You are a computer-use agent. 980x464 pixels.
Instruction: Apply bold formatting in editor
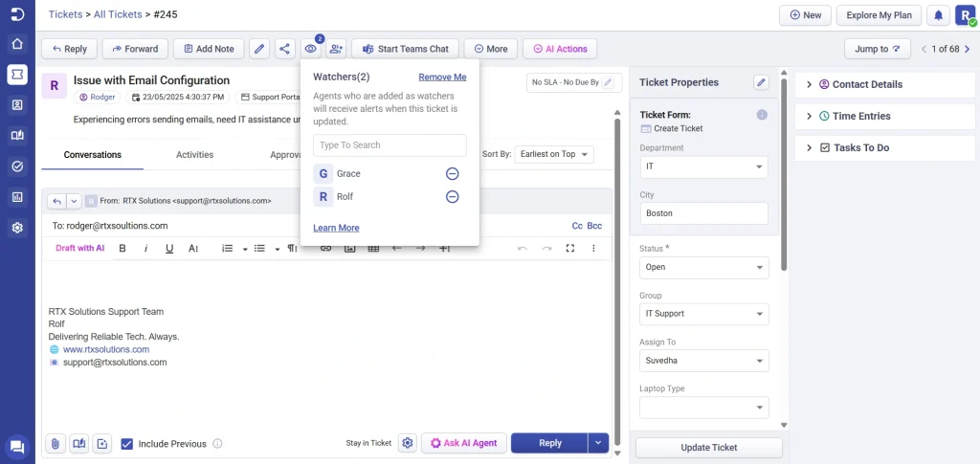122,249
